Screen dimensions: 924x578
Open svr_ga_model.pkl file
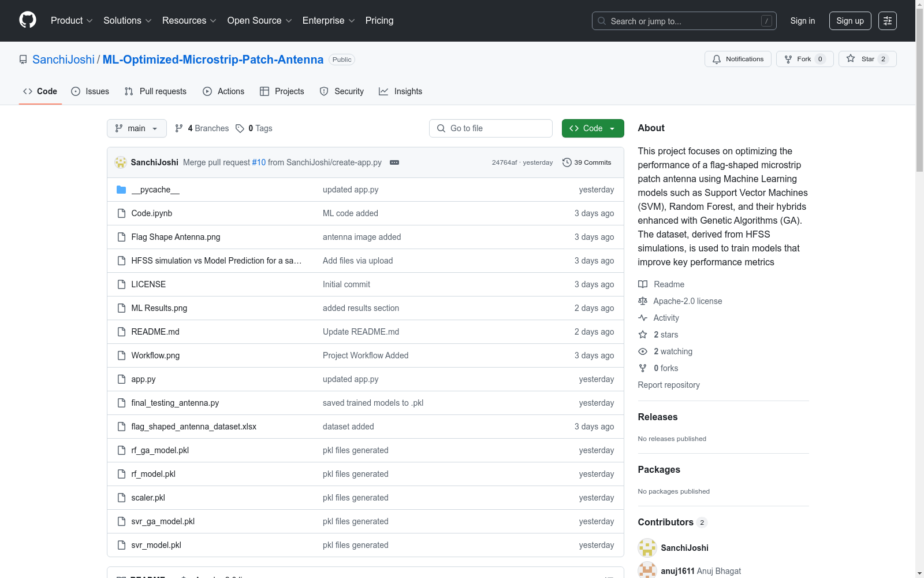coord(163,521)
